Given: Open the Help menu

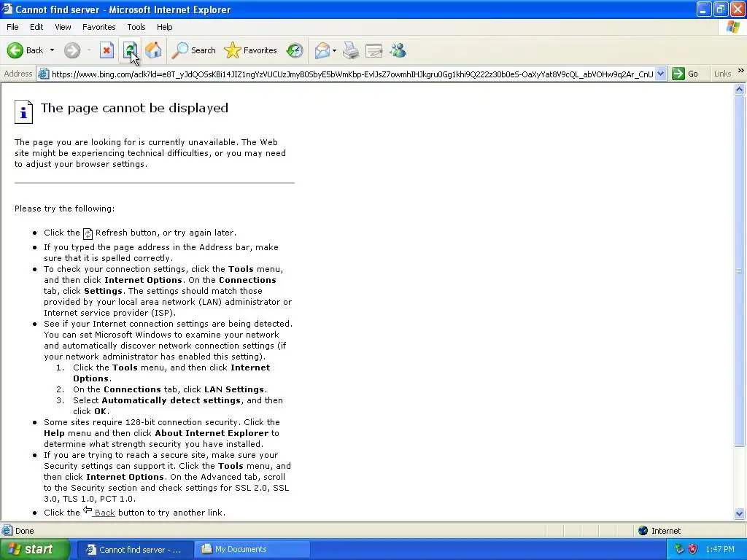Looking at the screenshot, I should point(164,27).
